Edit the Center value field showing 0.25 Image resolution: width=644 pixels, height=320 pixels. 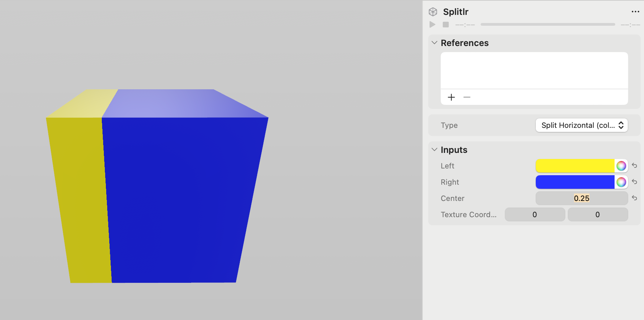tap(581, 198)
